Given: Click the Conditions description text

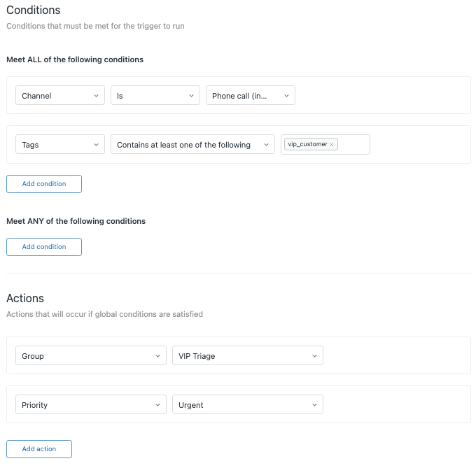Looking at the screenshot, I should 94,27.
